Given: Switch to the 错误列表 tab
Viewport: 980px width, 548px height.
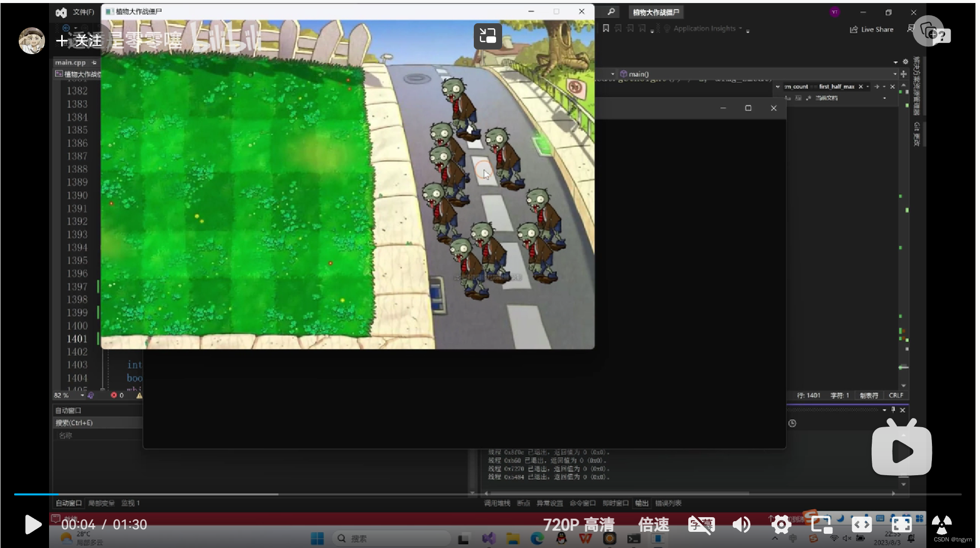Looking at the screenshot, I should tap(668, 503).
